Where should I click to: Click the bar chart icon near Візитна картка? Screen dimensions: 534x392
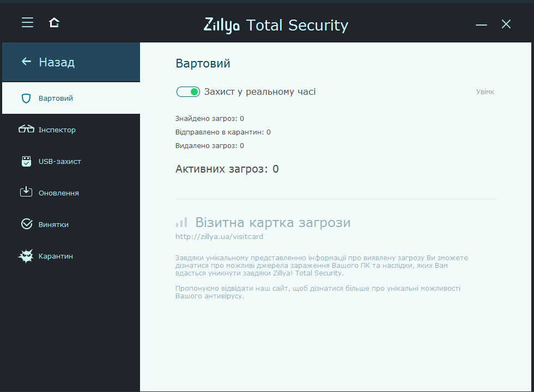[181, 222]
